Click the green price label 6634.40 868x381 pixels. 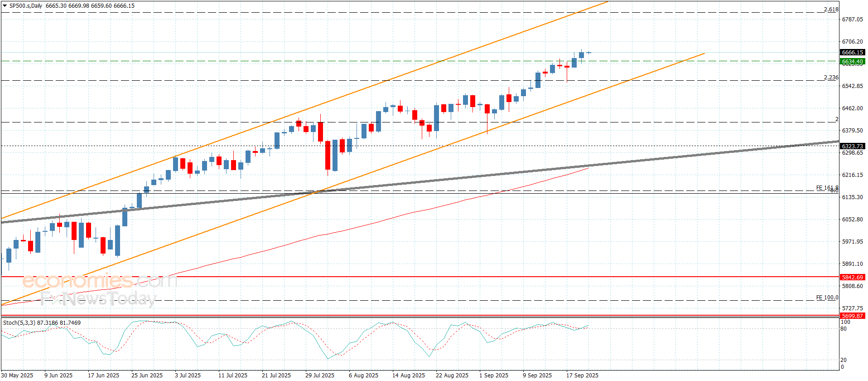click(x=852, y=61)
